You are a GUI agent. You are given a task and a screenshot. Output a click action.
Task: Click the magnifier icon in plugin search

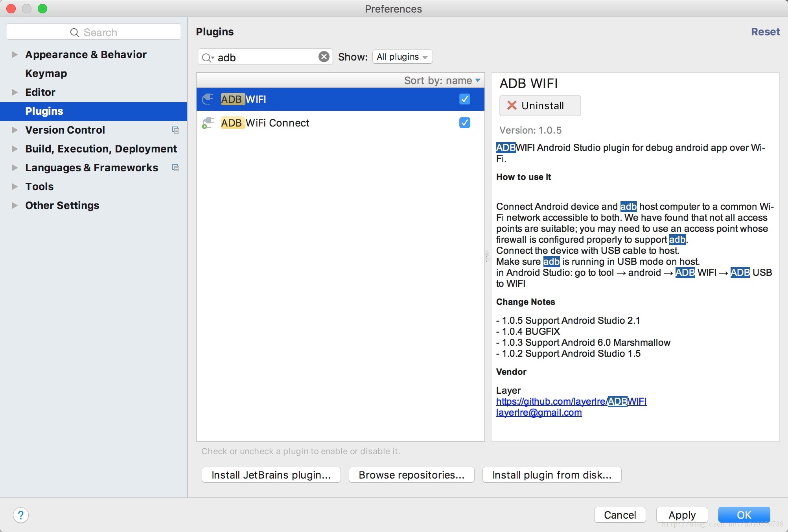click(207, 58)
